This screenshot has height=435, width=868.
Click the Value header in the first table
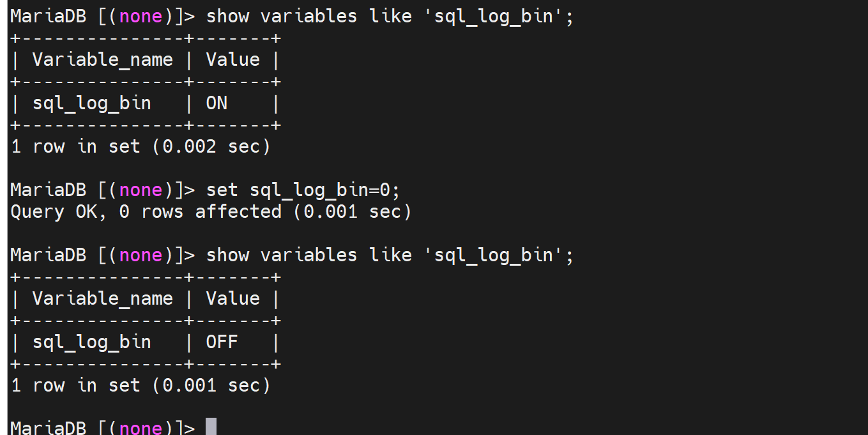click(232, 60)
